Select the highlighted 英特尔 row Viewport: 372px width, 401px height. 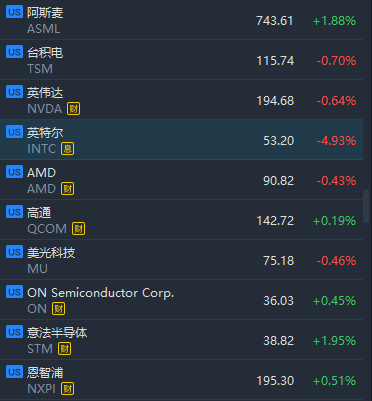[x=182, y=140]
